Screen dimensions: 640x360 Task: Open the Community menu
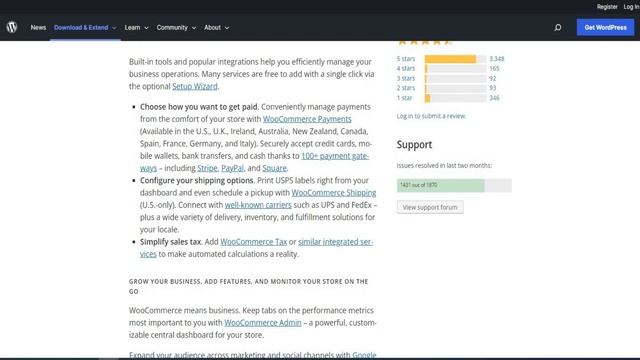tap(172, 27)
